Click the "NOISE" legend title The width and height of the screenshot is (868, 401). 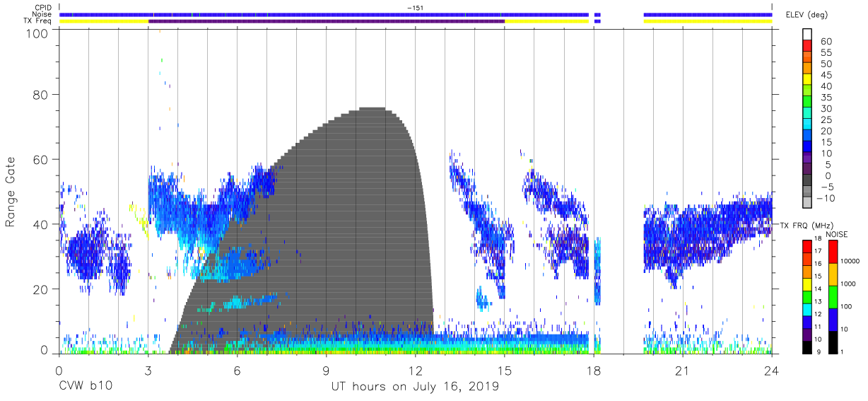click(838, 234)
